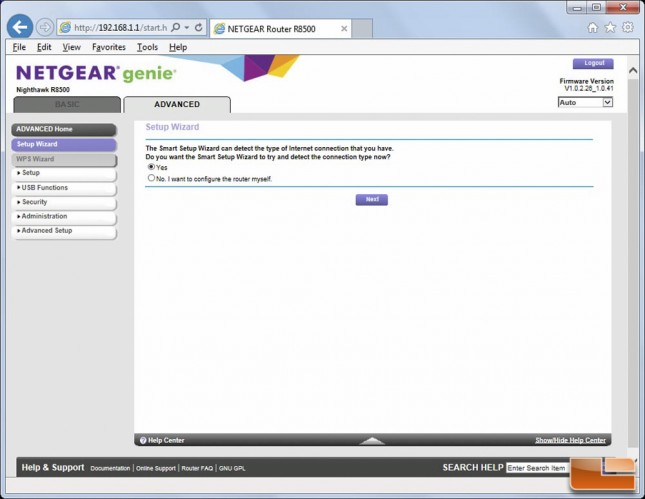Viewport: 645px width, 499px height.
Task: Select the ADVANCED tab
Action: (177, 104)
